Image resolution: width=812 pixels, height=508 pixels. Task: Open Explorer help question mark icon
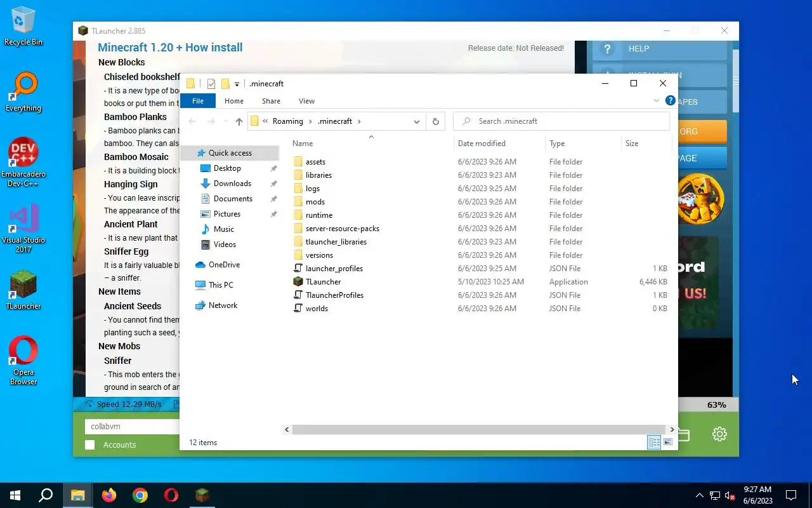[670, 100]
